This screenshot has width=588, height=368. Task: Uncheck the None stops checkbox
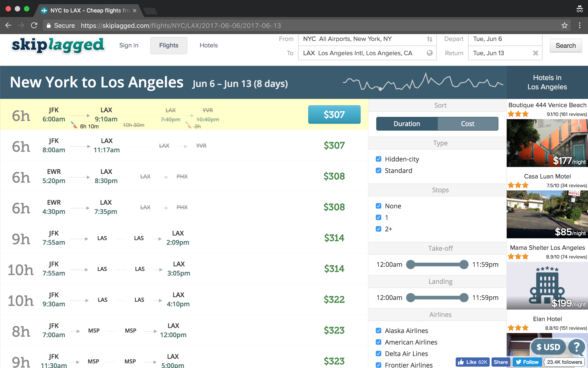tap(378, 206)
